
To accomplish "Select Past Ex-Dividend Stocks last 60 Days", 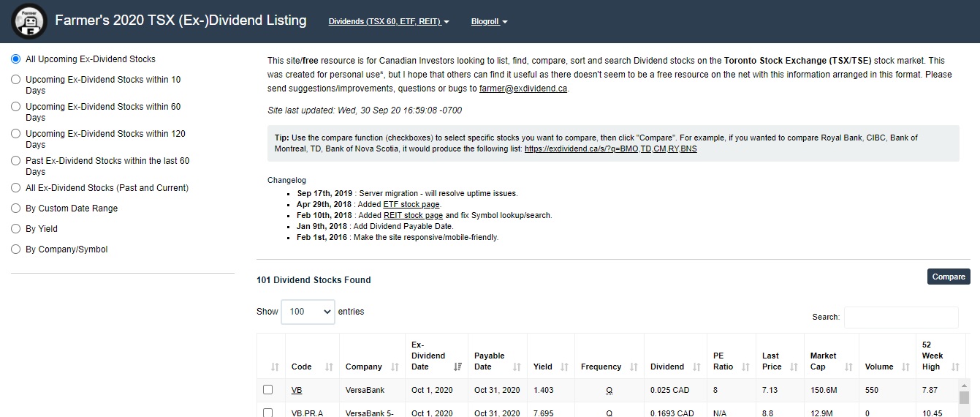I will click(x=16, y=161).
